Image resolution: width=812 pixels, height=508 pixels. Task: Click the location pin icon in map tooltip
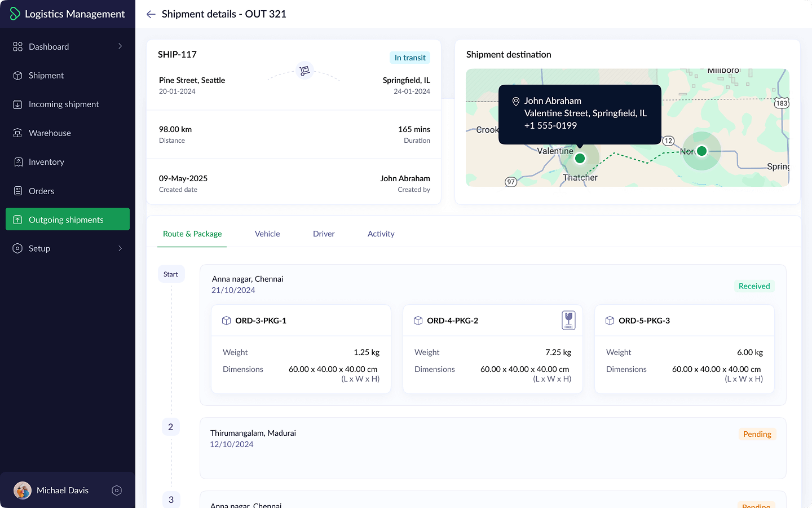(x=515, y=102)
